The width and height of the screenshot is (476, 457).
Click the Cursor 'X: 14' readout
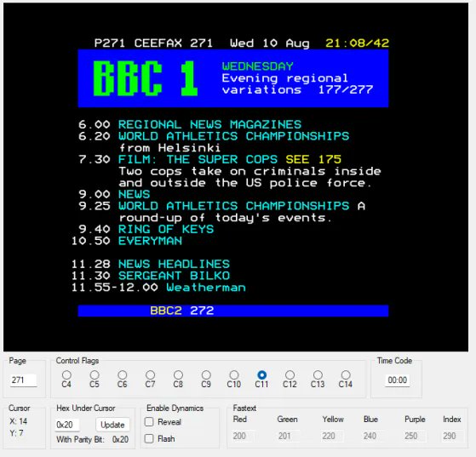(x=18, y=421)
